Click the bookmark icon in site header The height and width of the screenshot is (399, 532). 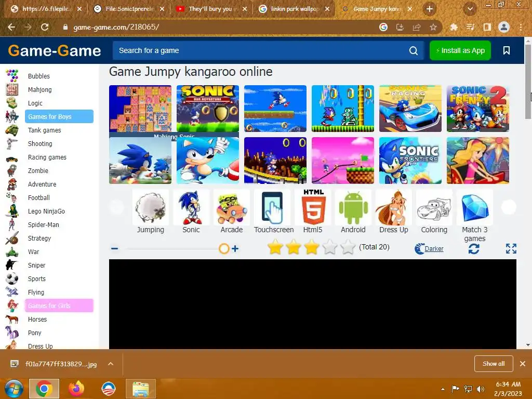[507, 50]
